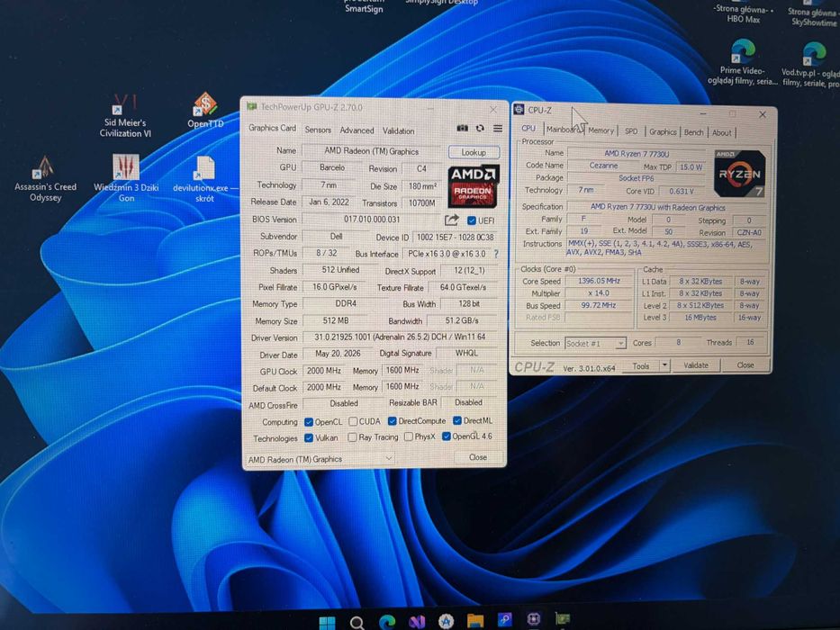Toggle the PhysX checkbox
The image size is (840, 630).
tap(408, 436)
